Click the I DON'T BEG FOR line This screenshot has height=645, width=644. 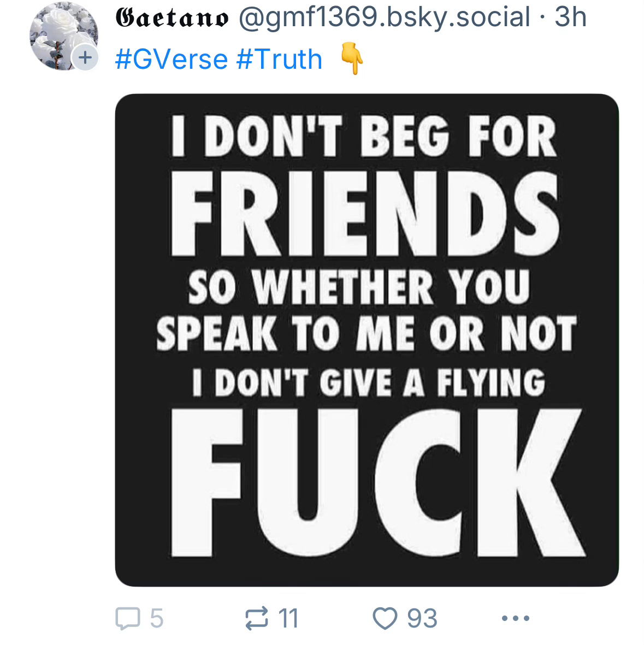click(x=364, y=136)
